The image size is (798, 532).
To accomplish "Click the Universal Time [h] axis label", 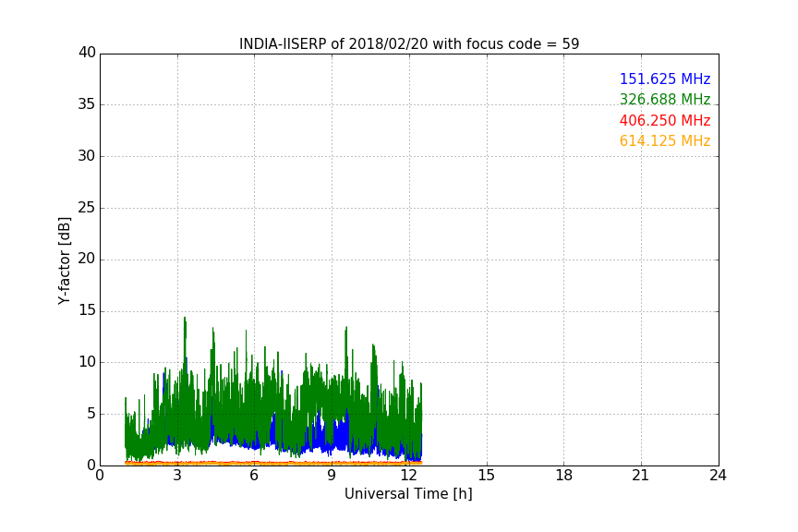I will click(x=408, y=494).
